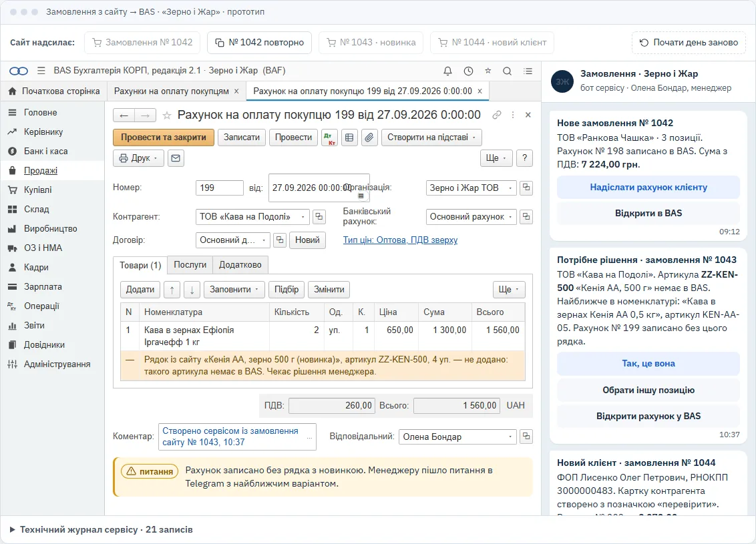Open the BAS main hamburger menu
756x544 pixels.
[41, 71]
